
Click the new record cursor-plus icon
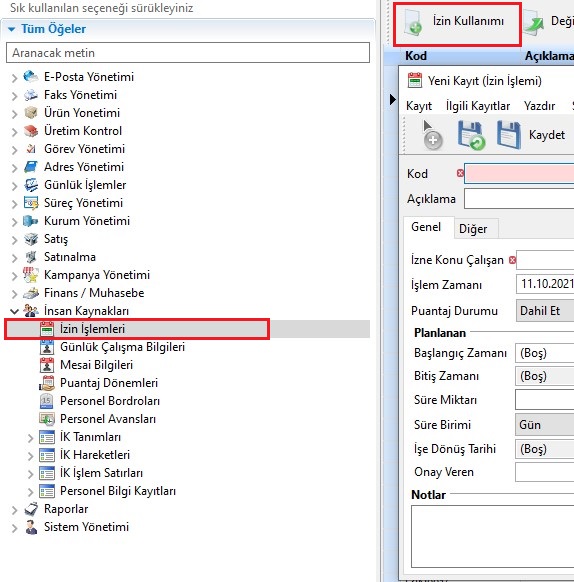coord(431,135)
